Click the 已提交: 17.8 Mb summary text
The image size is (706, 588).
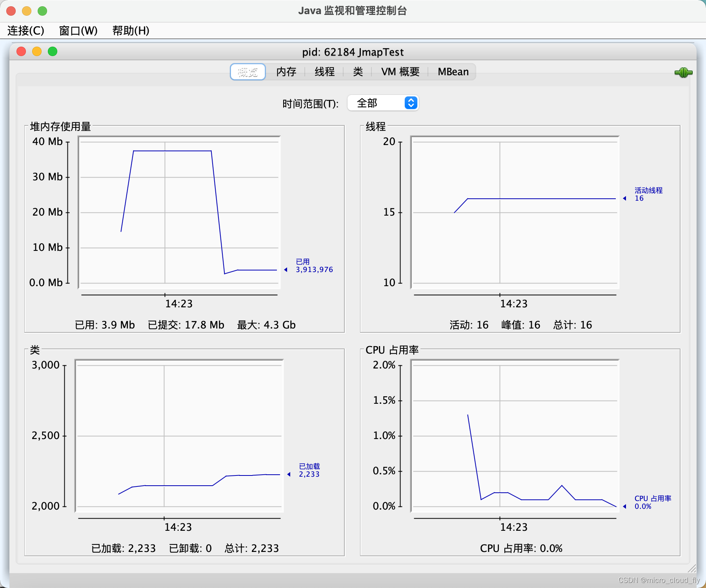point(186,325)
